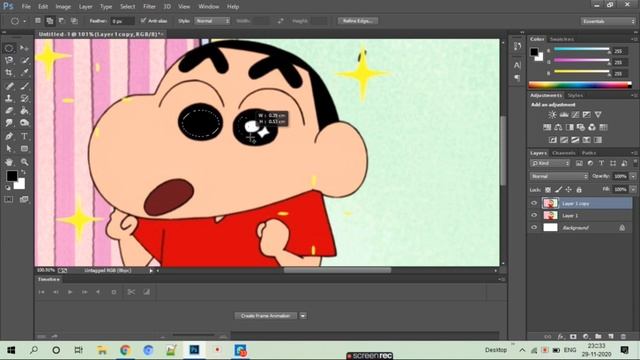Viewport: 640px width, 360px height.
Task: Select the Paint Bucket tool
Action: click(24, 111)
